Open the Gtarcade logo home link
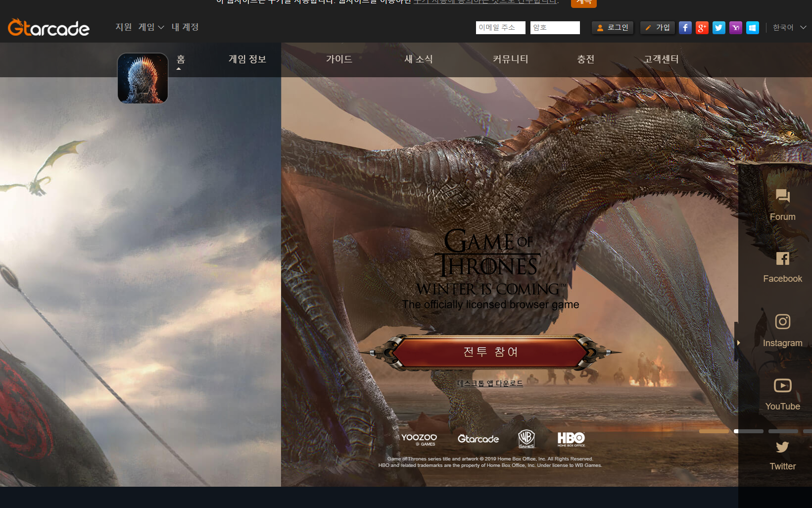This screenshot has width=812, height=508. 48,28
